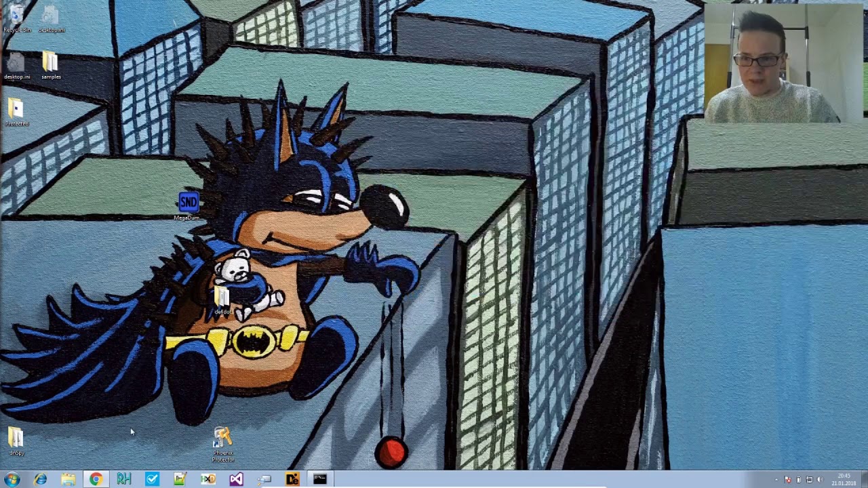
Task: Switch to the Google Chrome taskbar window
Action: (x=96, y=479)
